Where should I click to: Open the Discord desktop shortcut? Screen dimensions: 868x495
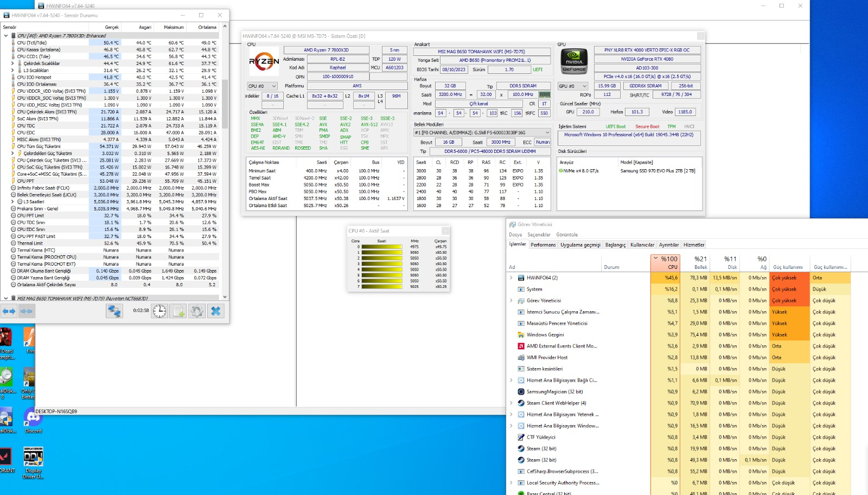pos(33,419)
